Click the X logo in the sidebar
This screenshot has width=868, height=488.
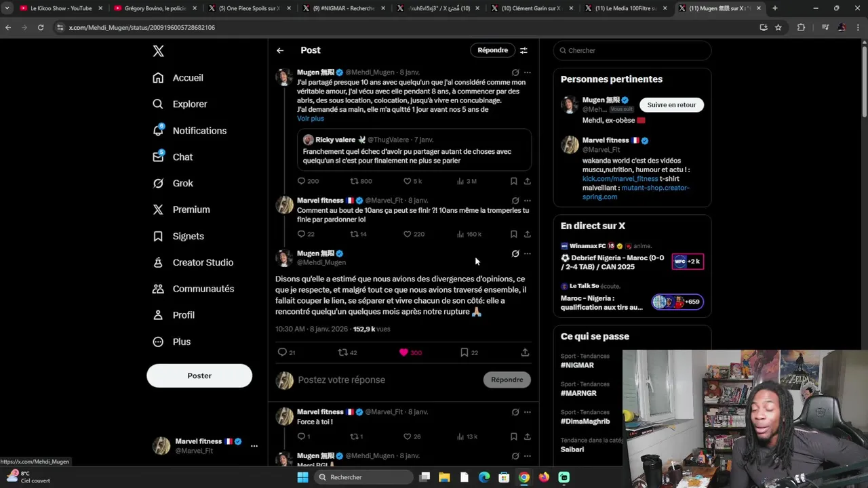[158, 51]
